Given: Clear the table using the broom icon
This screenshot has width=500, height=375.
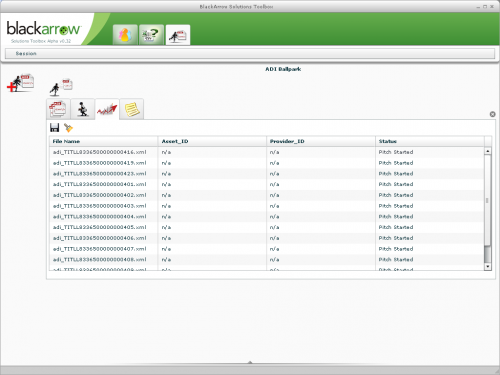Looking at the screenshot, I should tap(68, 128).
